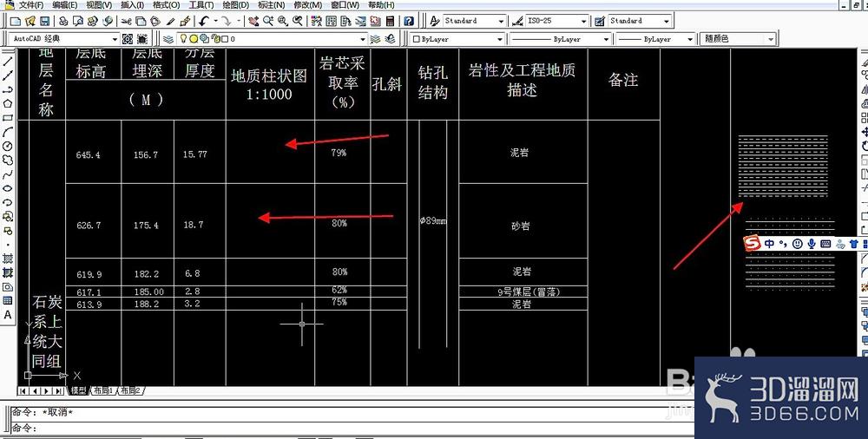Viewport: 868px width, 439px height.
Task: Select the Rectangle draw tool
Action: 8,118
